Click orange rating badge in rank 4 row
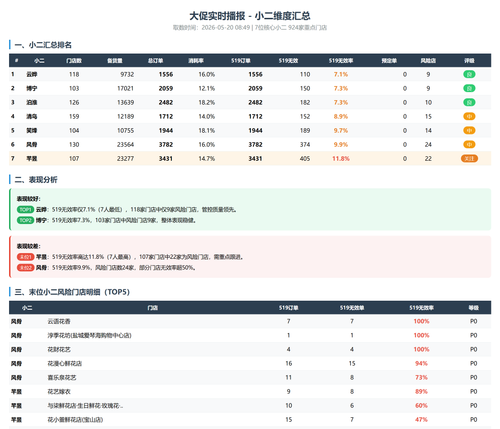Image resolution: width=500 pixels, height=429 pixels. click(469, 116)
